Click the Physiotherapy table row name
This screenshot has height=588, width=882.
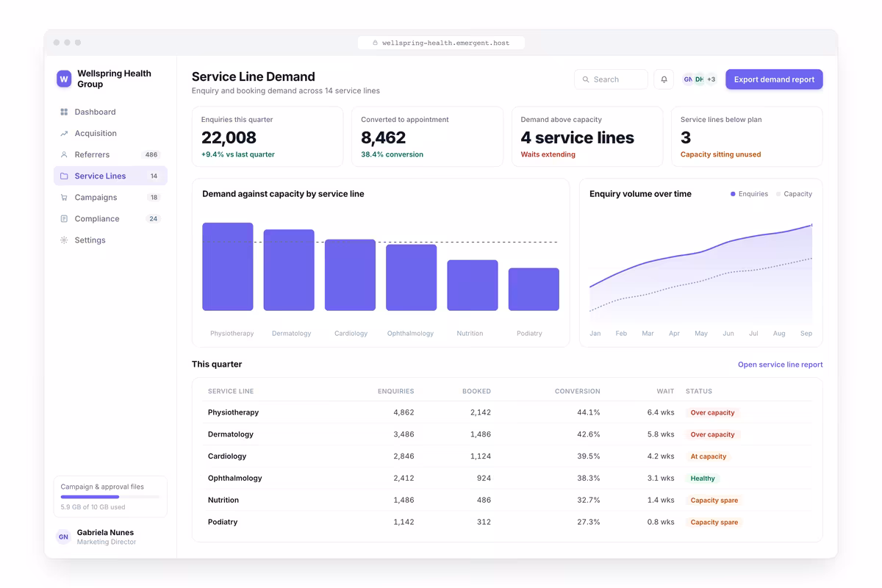pos(233,412)
